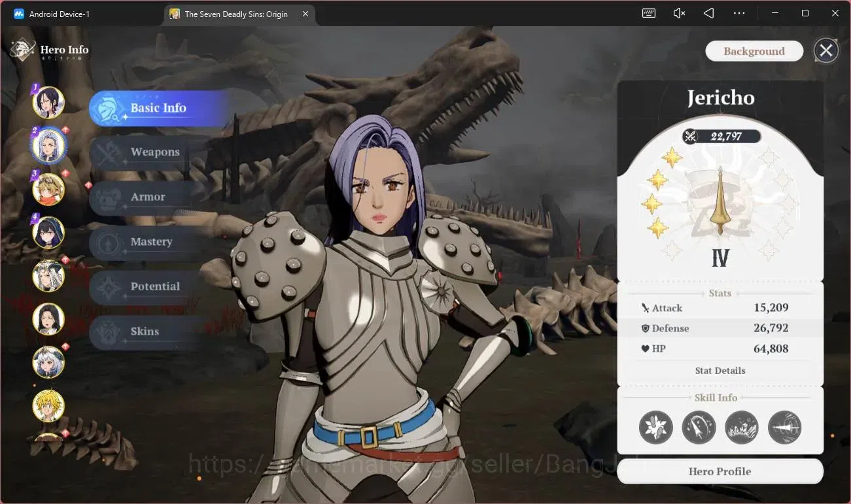This screenshot has width=851, height=504.
Task: Select the blonde Meliodas hero portrait
Action: pyautogui.click(x=48, y=406)
